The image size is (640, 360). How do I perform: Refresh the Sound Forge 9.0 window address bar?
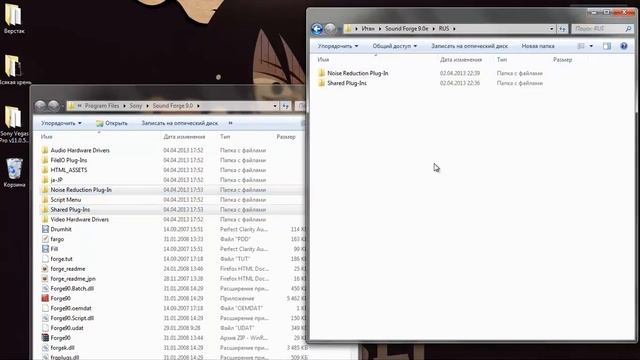[x=285, y=106]
